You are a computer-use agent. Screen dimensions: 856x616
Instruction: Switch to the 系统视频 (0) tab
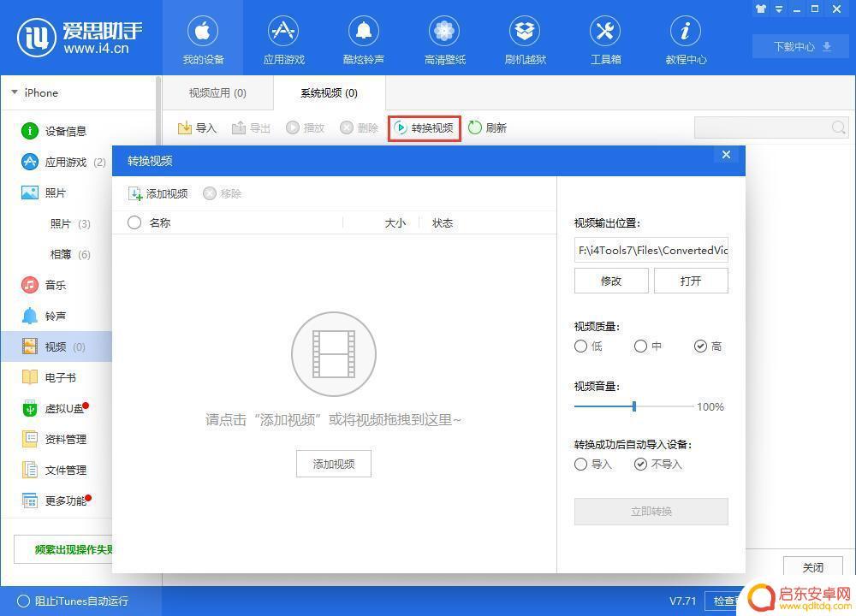330,92
